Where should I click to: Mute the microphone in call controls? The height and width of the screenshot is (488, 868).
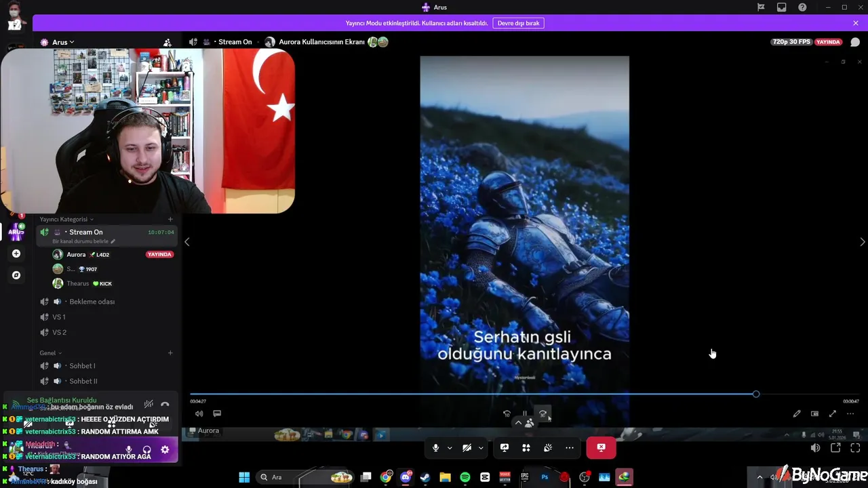pos(435,448)
